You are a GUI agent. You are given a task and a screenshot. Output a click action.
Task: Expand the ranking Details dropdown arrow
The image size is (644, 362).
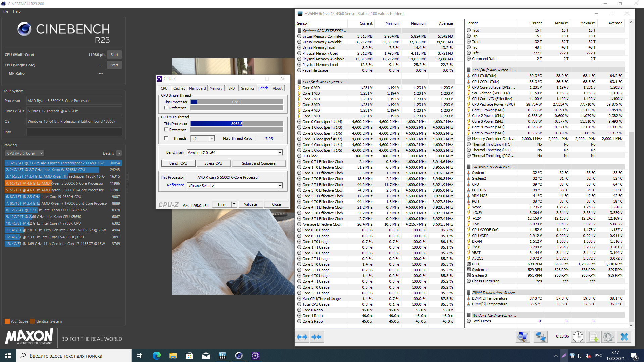pyautogui.click(x=119, y=153)
